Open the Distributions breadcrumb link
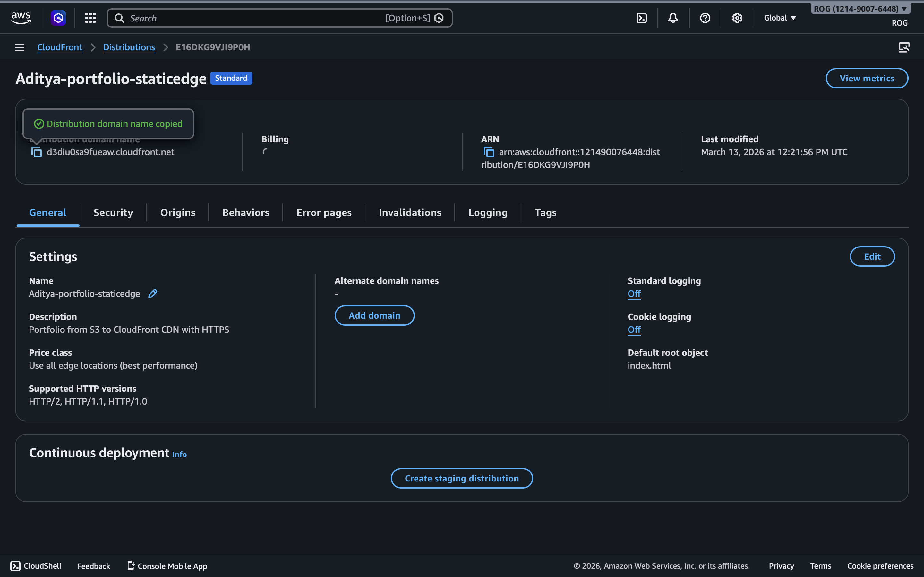 (x=129, y=47)
